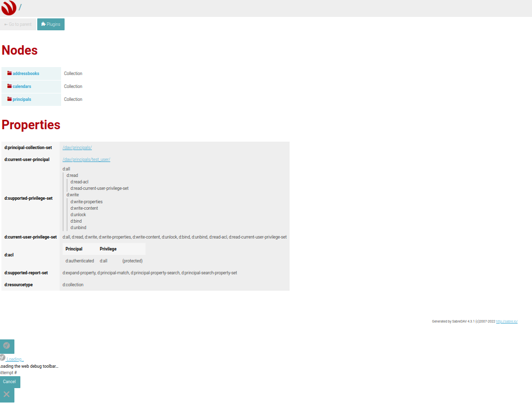Click Collection text in principals row
This screenshot has width=532, height=406.
click(73, 99)
